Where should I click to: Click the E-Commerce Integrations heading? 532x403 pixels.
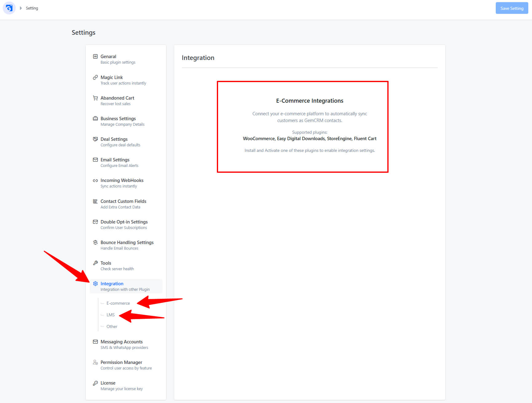pos(310,101)
